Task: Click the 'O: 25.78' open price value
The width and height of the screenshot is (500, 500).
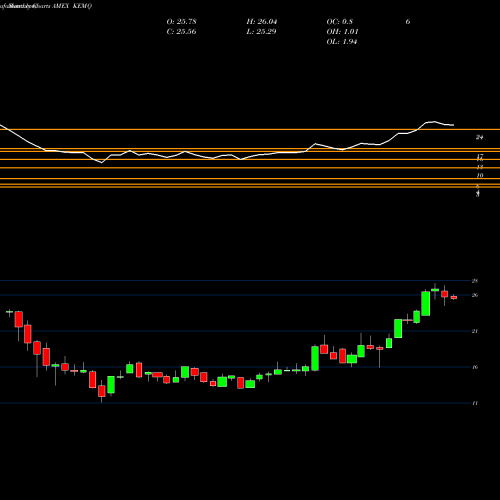Action: pos(181,22)
